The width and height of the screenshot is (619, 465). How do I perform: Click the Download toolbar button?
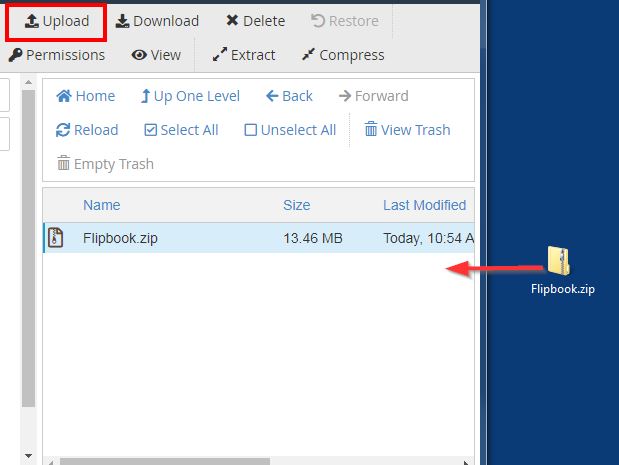click(x=156, y=21)
